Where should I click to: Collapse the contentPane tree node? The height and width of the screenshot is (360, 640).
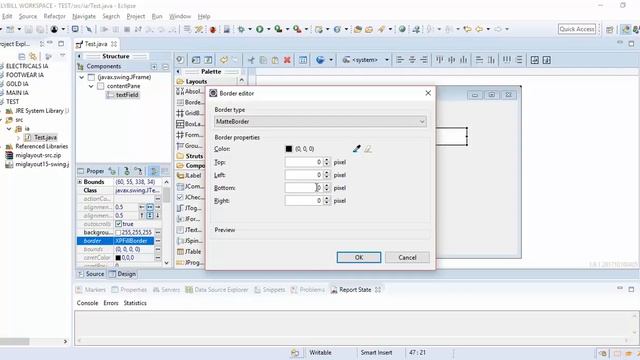coord(91,86)
